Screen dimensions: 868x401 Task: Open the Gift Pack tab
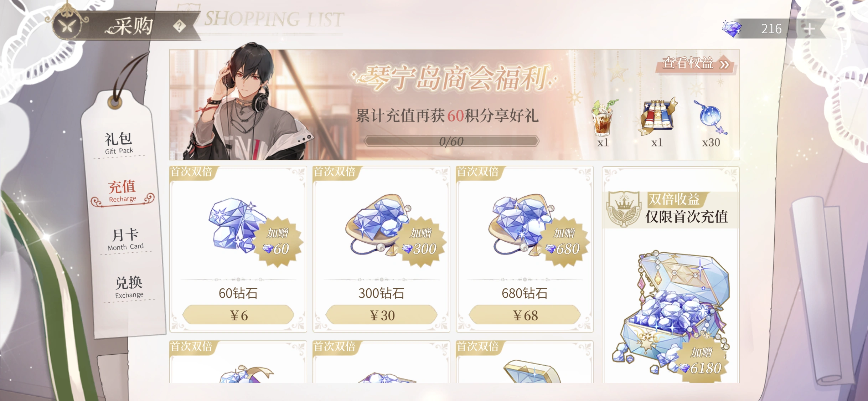tap(119, 143)
